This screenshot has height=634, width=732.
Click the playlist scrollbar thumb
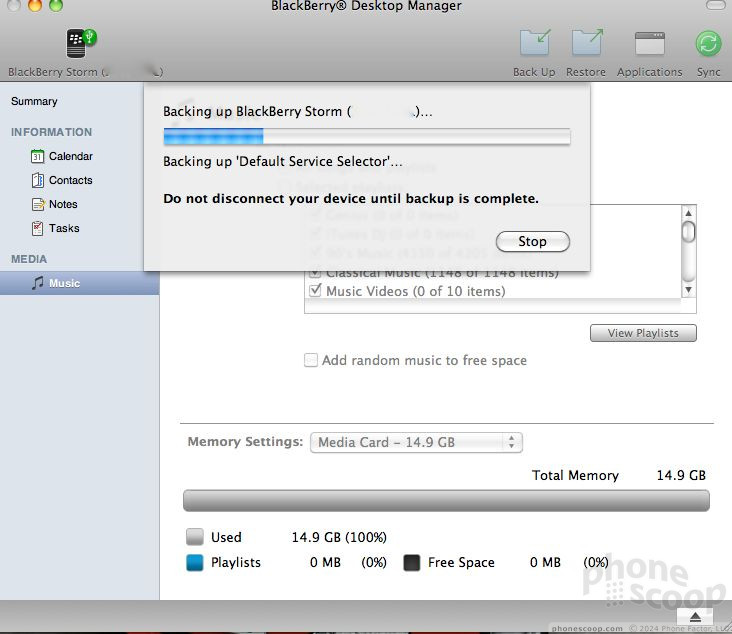(x=688, y=232)
